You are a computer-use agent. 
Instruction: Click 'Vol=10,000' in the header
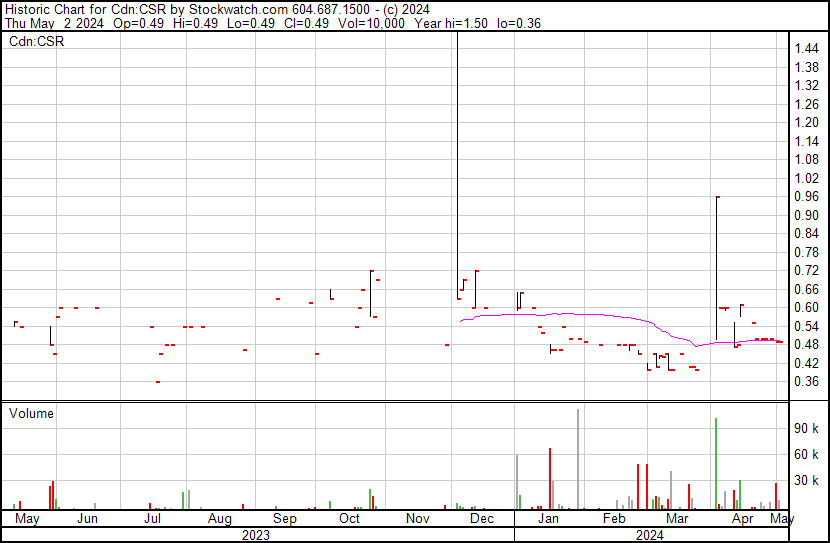[x=371, y=23]
